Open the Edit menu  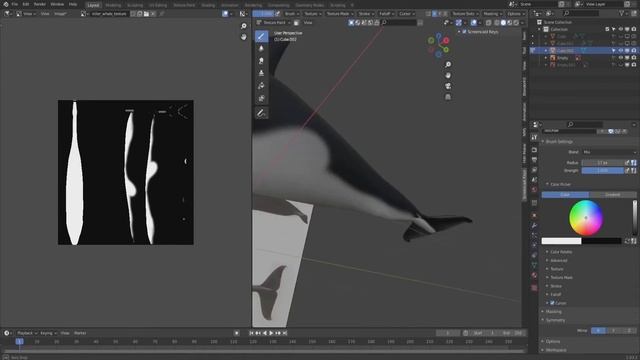coord(26,4)
